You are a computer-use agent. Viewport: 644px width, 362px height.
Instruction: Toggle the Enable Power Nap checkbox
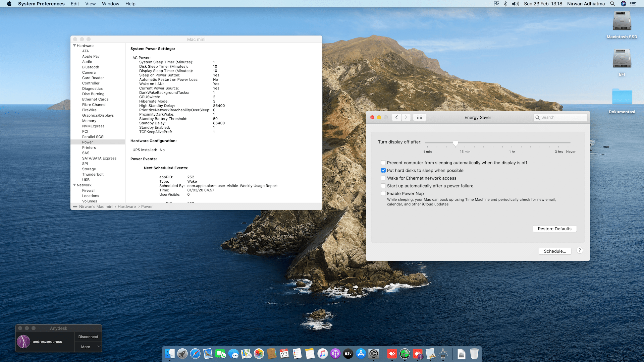coord(383,193)
